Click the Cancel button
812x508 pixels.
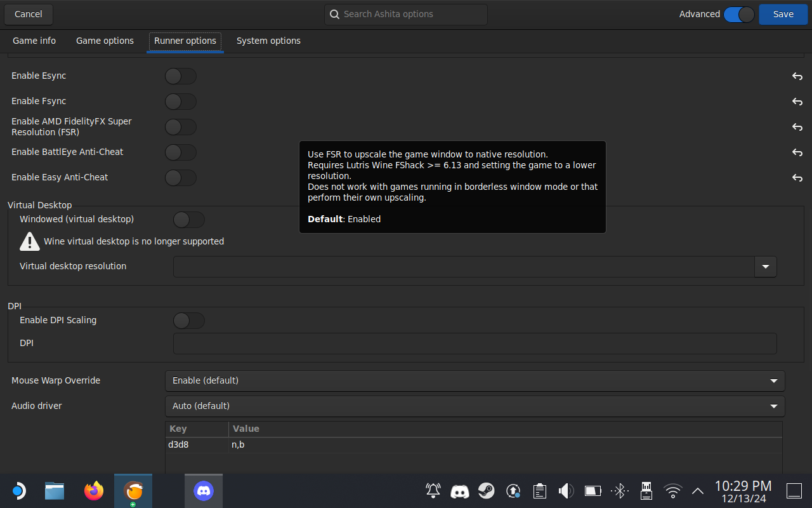[x=29, y=14]
